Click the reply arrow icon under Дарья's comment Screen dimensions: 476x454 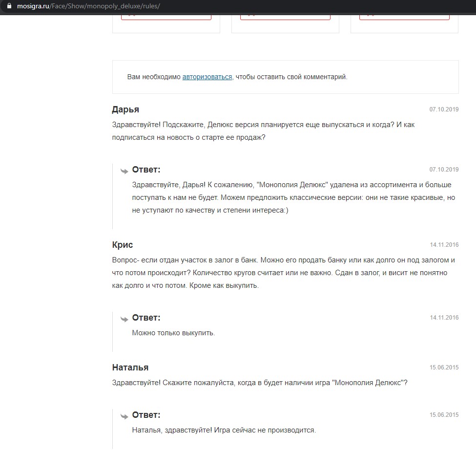point(124,171)
